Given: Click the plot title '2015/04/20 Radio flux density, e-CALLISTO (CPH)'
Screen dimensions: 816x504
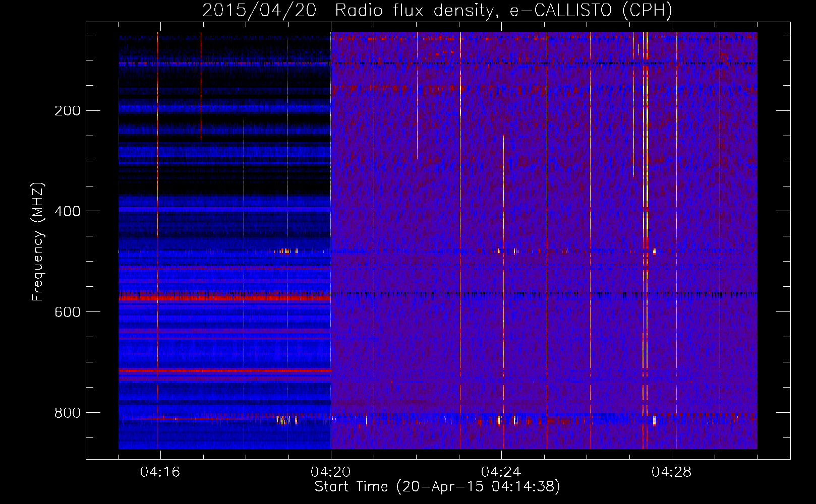Looking at the screenshot, I should [x=437, y=10].
